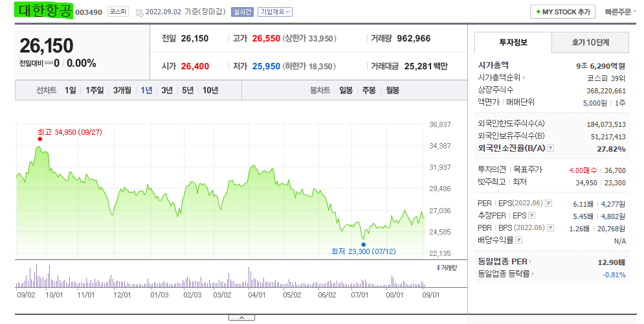The width and height of the screenshot is (644, 324).
Task: Click help icon next to 배당수익률
Action: (x=518, y=240)
